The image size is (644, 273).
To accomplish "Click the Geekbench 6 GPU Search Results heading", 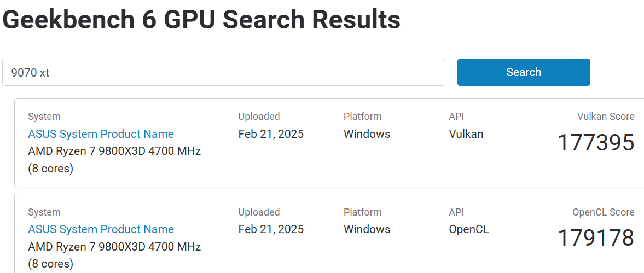I will pos(202,20).
